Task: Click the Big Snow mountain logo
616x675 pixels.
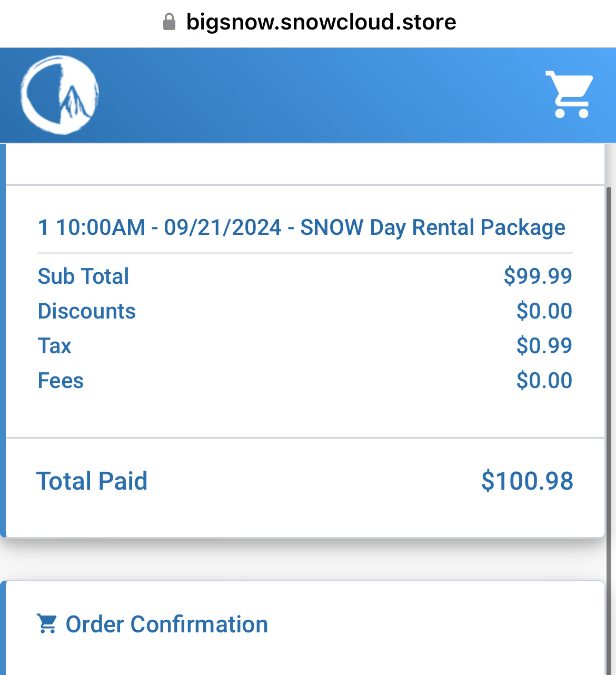Action: pos(59,95)
